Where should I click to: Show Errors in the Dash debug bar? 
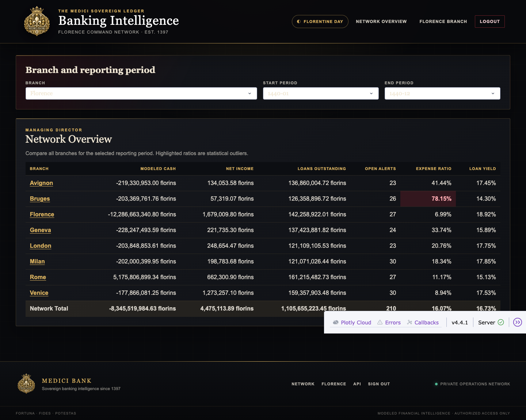pyautogui.click(x=389, y=323)
